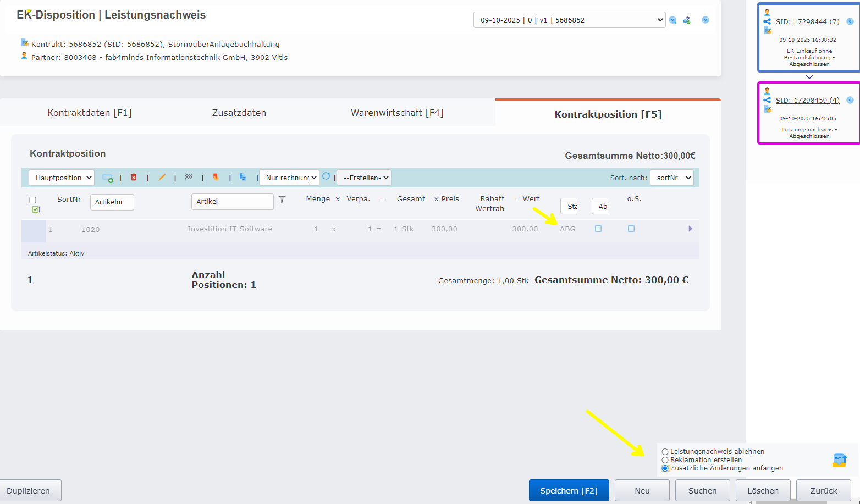This screenshot has width=860, height=504.
Task: Expand the 'Sort. nach' sortNr dropdown
Action: point(671,178)
